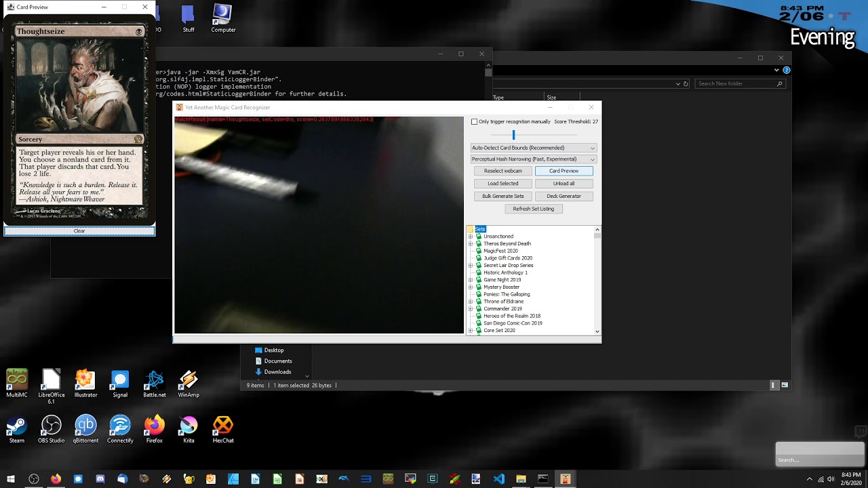Open the MultiMC desktop shortcut
The width and height of the screenshot is (868, 488).
(17, 384)
